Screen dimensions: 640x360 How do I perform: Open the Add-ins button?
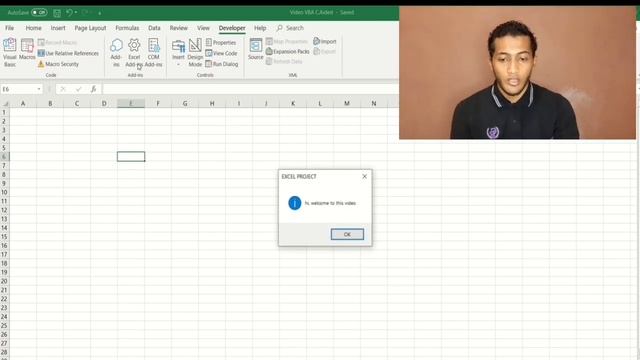(116, 52)
